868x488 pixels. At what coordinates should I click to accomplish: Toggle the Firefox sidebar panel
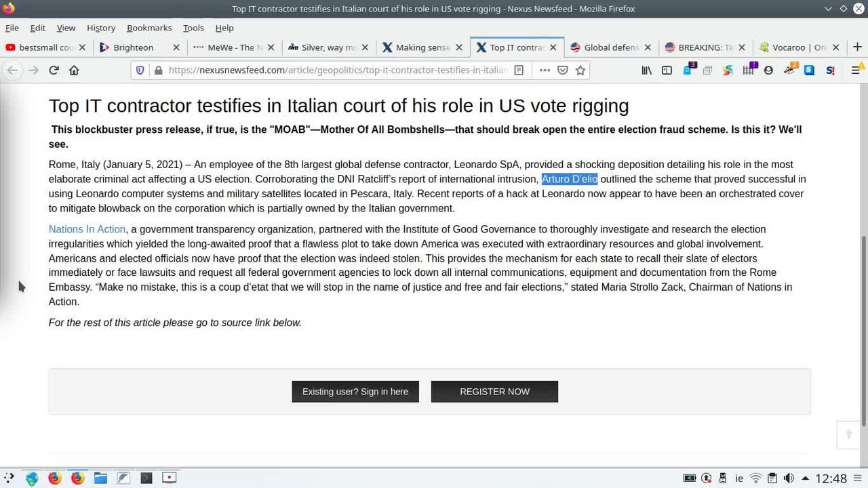(x=667, y=70)
